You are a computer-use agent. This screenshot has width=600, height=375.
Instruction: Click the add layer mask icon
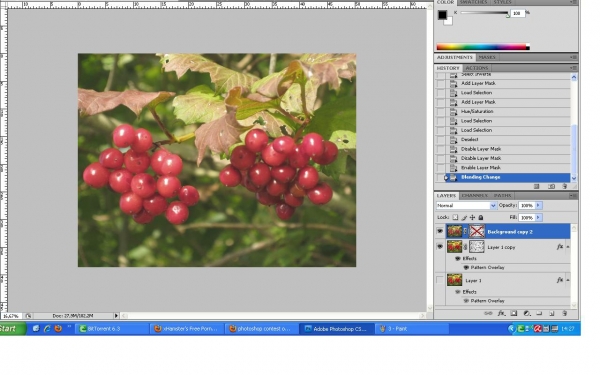tap(514, 313)
